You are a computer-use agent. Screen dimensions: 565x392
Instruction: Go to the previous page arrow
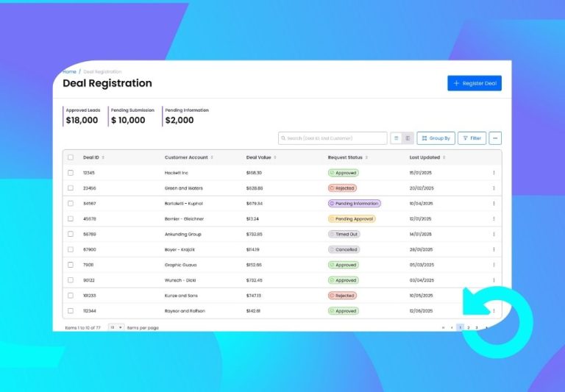[x=452, y=327]
